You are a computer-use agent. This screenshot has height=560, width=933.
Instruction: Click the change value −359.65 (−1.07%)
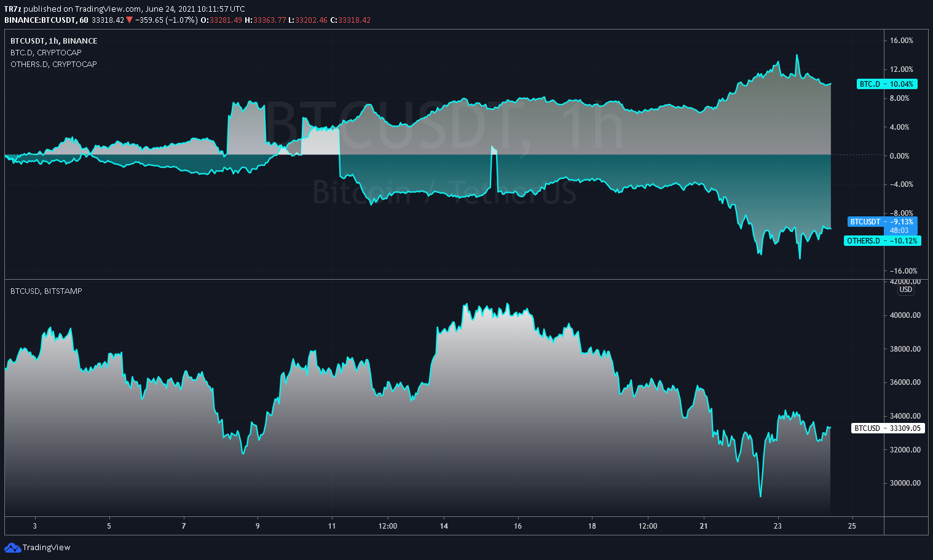(x=166, y=20)
